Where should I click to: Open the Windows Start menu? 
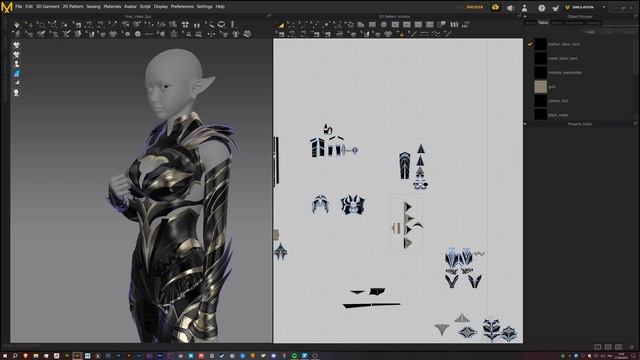(4, 356)
